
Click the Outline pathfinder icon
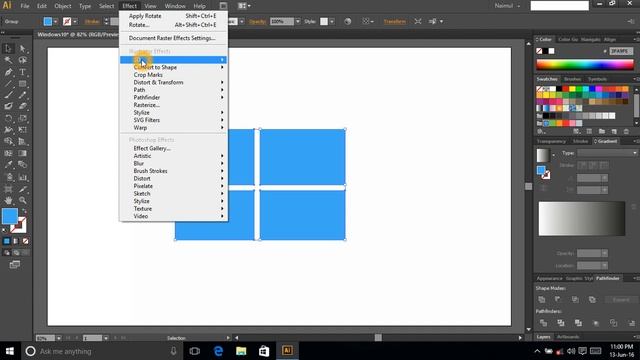[x=613, y=323]
